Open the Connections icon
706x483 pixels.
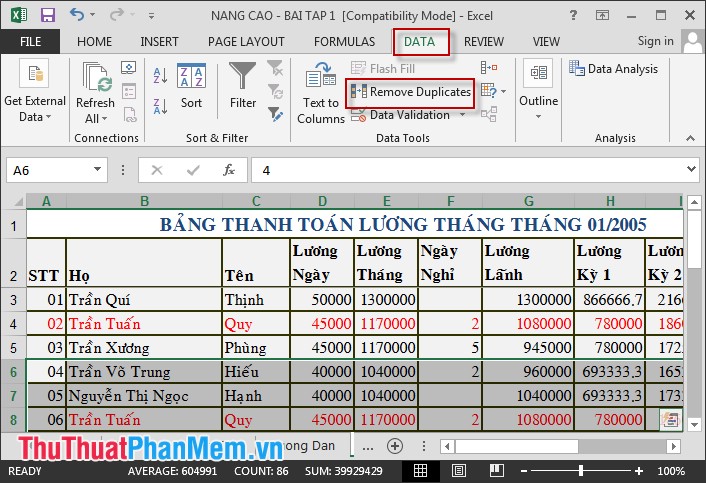pyautogui.click(x=129, y=68)
